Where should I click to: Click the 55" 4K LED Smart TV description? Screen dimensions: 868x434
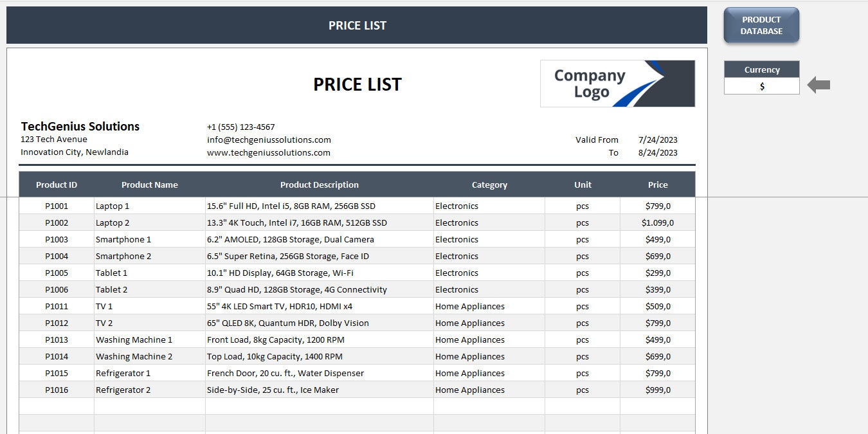(x=320, y=306)
